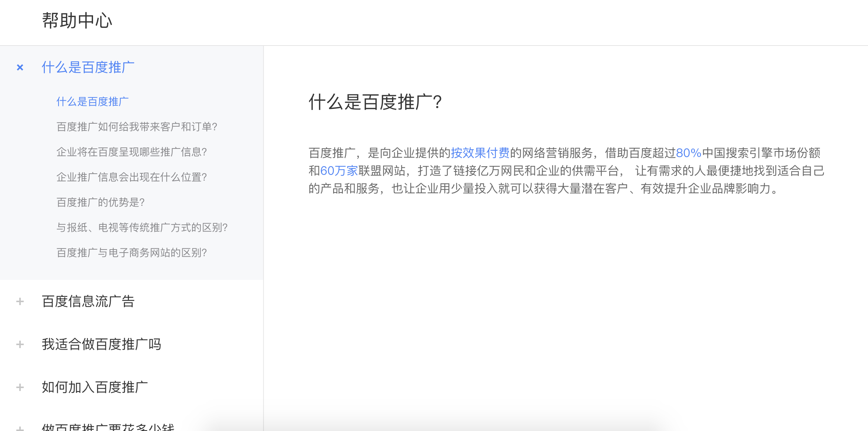Collapse the 什么是百度推广 section with the X icon
The height and width of the screenshot is (431, 868).
click(20, 67)
